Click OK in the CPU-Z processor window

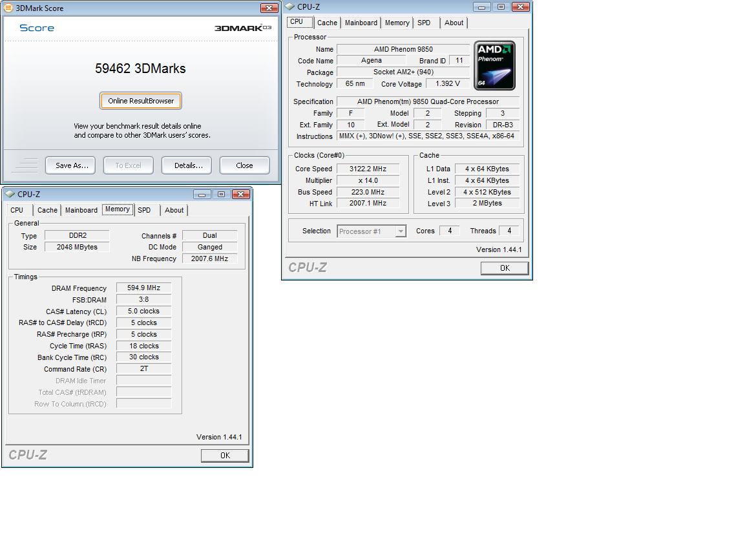coord(504,268)
